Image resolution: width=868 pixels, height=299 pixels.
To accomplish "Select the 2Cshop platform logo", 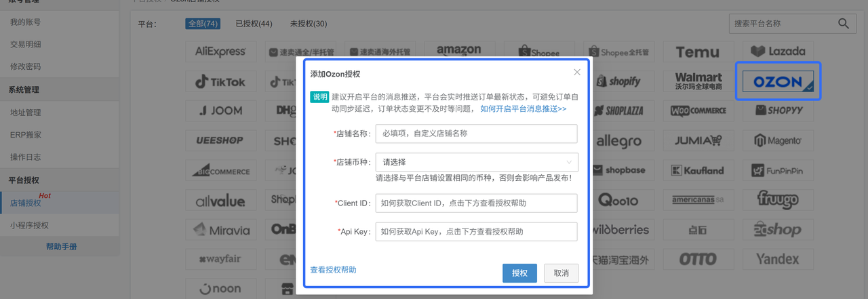I will (778, 231).
